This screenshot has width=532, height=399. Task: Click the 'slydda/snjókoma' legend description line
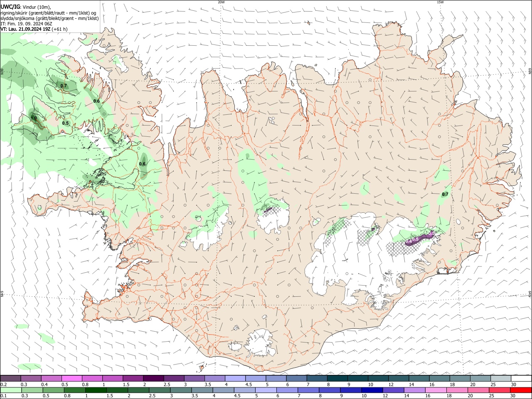click(50, 18)
